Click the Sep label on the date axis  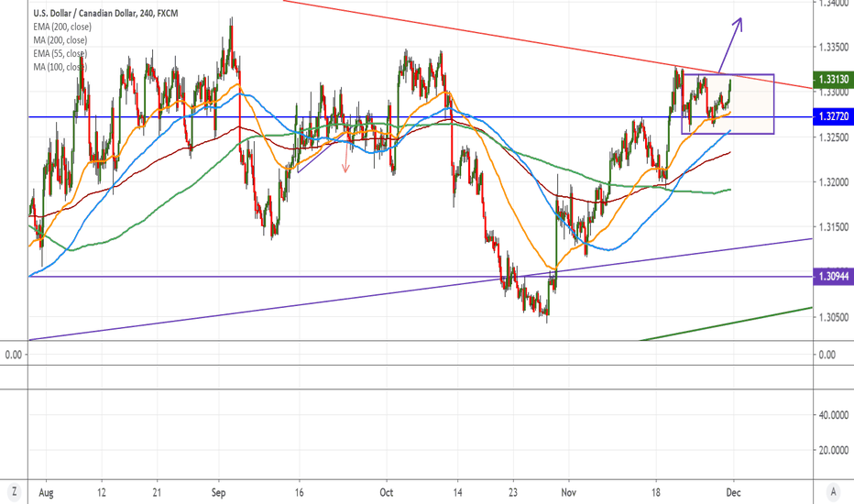pyautogui.click(x=218, y=491)
